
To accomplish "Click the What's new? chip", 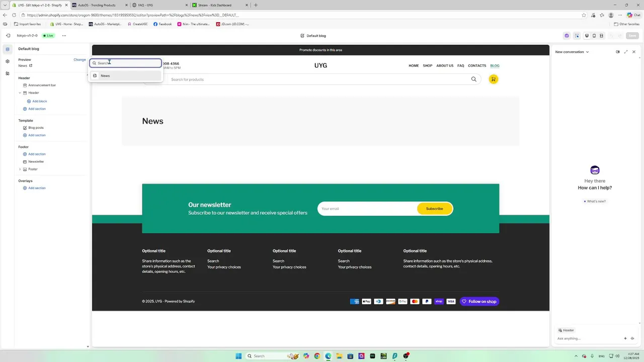I will (595, 202).
